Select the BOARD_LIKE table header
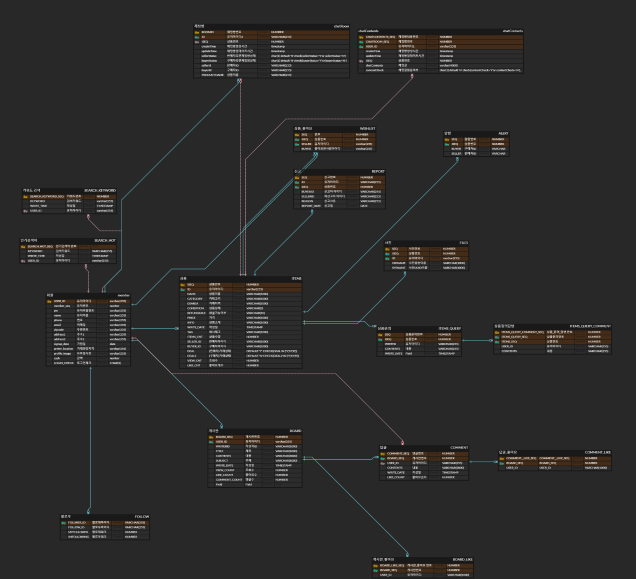The width and height of the screenshot is (636, 579). click(423, 560)
